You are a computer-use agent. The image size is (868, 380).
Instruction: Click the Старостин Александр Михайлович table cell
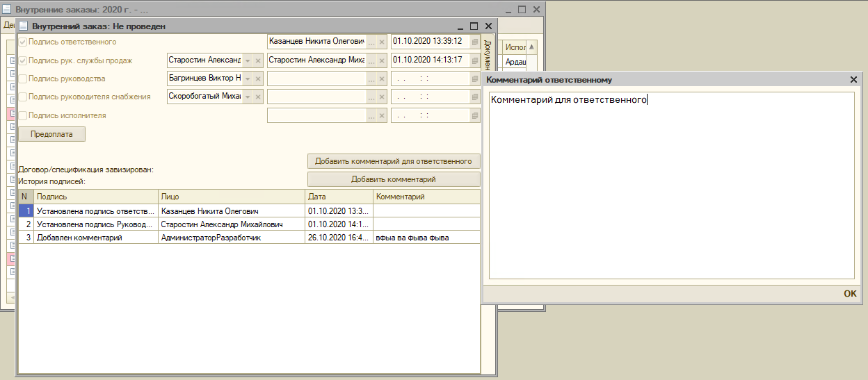tap(232, 224)
